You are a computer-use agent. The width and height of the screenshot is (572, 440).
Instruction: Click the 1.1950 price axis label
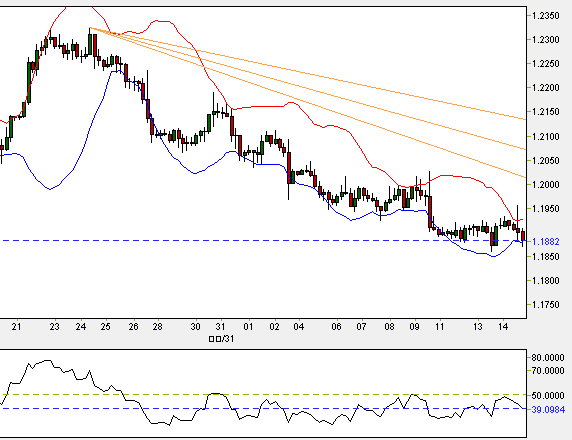point(545,209)
